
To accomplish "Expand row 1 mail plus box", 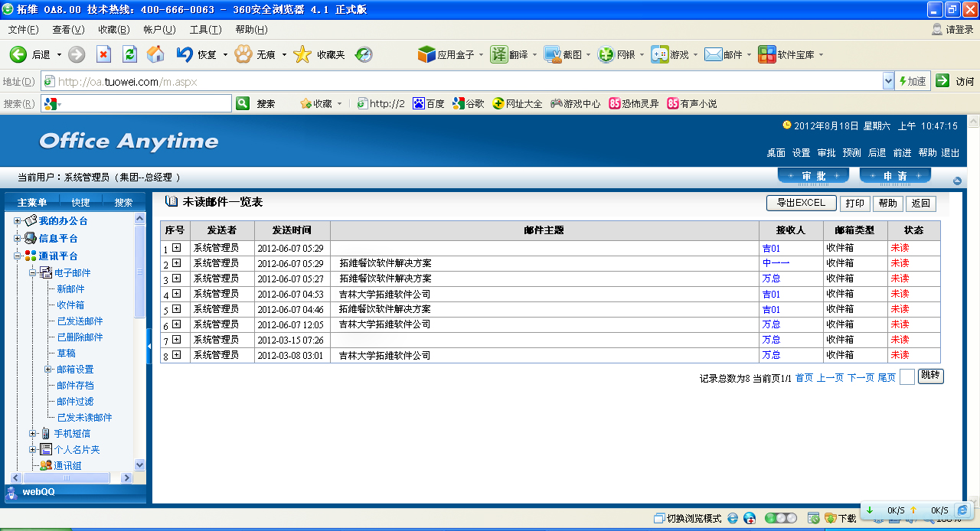I will click(177, 248).
